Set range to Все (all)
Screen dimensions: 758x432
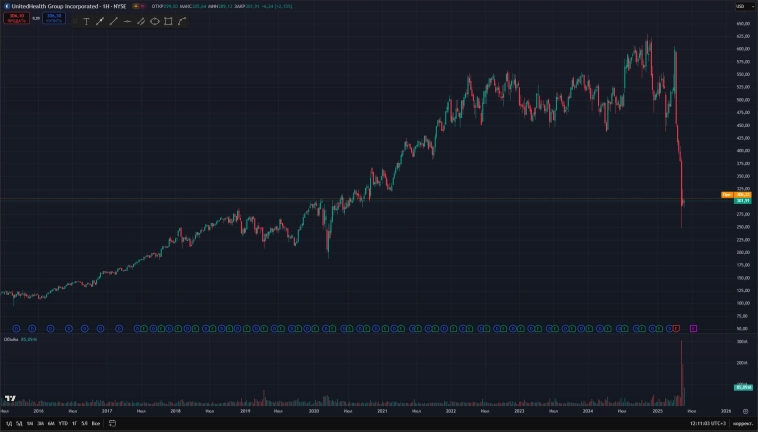pyautogui.click(x=96, y=423)
